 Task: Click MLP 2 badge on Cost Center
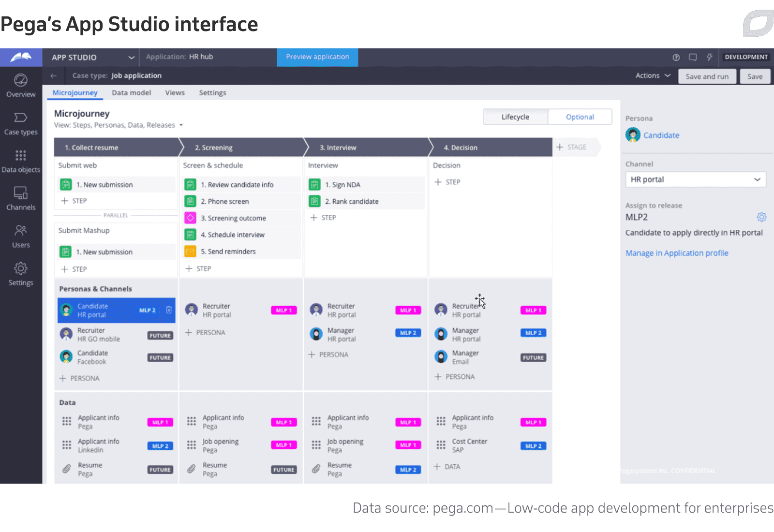click(534, 446)
